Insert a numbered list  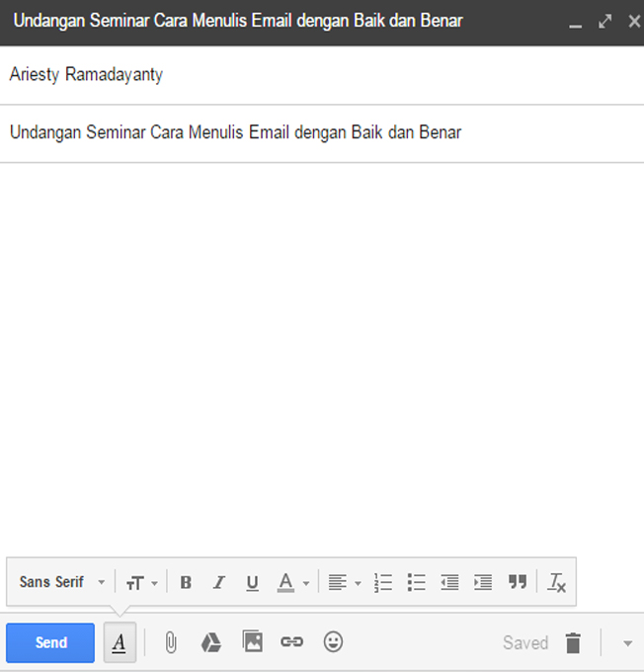(x=383, y=583)
